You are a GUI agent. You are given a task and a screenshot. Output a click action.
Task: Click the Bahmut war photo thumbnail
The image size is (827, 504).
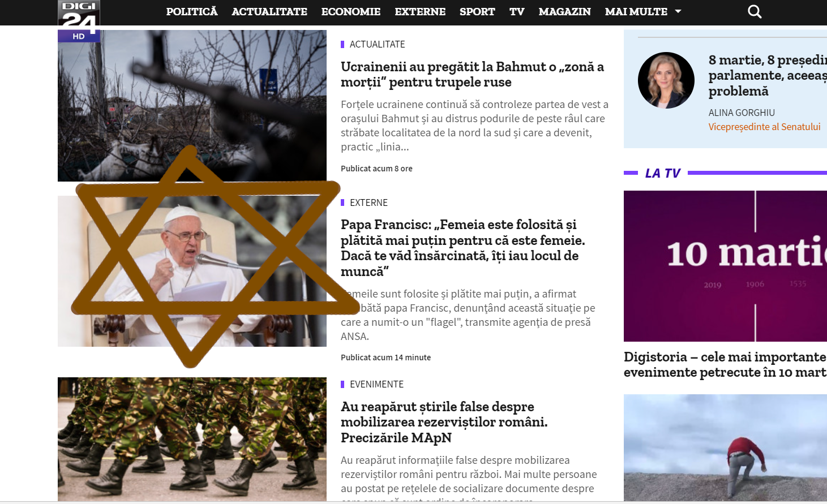192,106
